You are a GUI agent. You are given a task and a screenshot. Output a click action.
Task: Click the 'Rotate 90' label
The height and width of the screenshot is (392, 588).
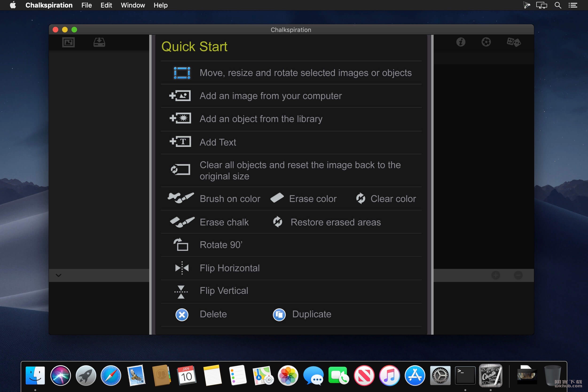pyautogui.click(x=221, y=245)
